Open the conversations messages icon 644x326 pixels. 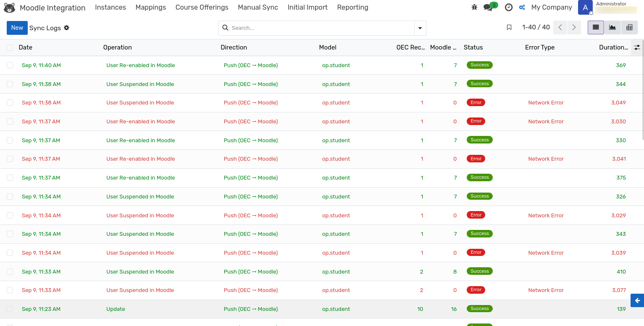click(x=488, y=7)
